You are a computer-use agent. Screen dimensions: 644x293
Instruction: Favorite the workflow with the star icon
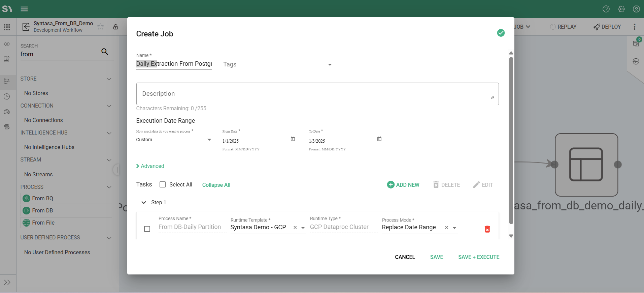point(101,27)
